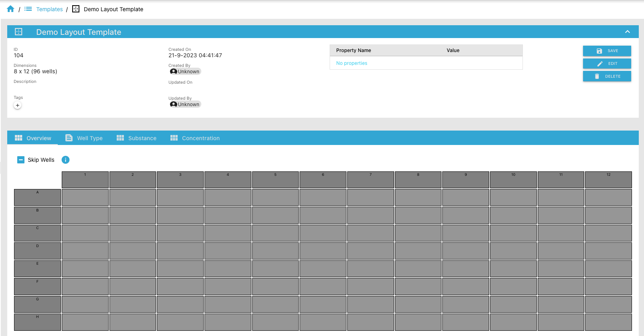The height and width of the screenshot is (336, 644).
Task: Select column 1 header of plate
Action: point(85,180)
